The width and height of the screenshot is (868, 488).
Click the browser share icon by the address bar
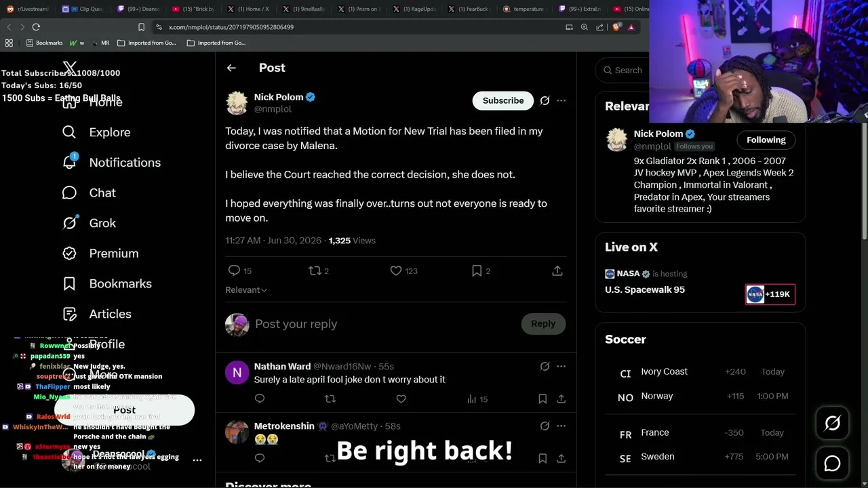pos(600,27)
